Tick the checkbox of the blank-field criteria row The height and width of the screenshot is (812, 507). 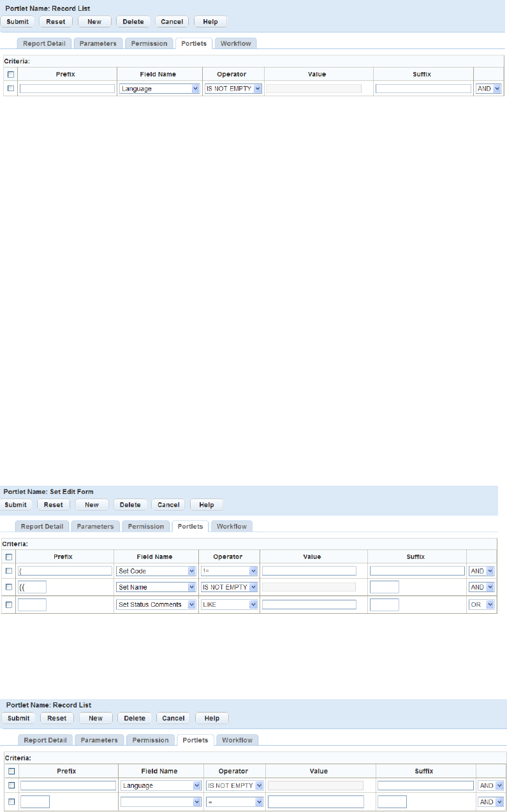pos(11,802)
